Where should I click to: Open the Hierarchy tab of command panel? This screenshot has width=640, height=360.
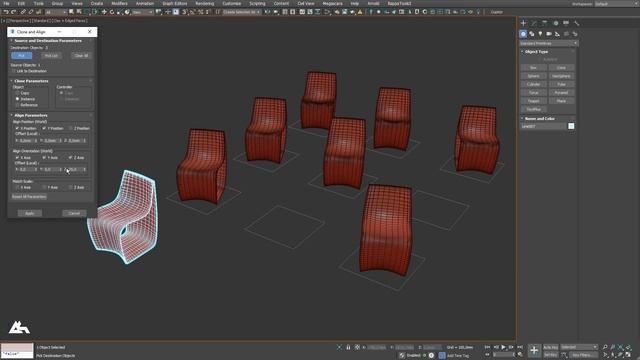(x=544, y=23)
